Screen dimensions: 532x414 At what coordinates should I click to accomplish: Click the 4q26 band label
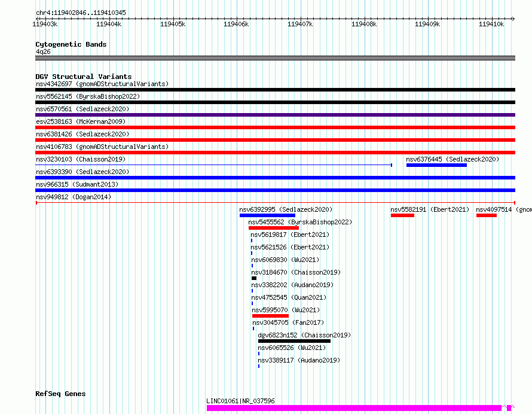coord(43,51)
